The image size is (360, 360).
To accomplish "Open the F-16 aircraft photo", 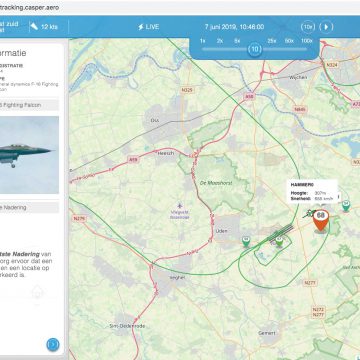I will [x=29, y=155].
